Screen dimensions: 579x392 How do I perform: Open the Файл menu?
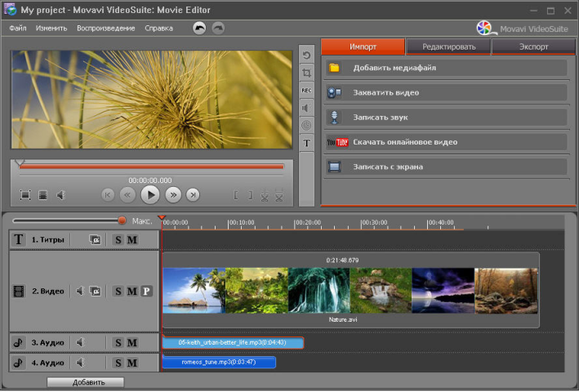coord(18,28)
